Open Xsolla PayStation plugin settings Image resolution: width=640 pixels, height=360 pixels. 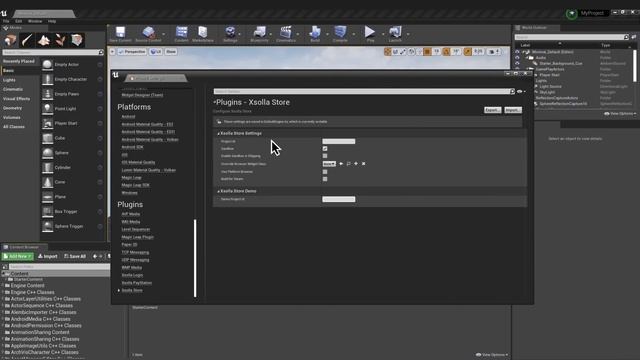137,283
